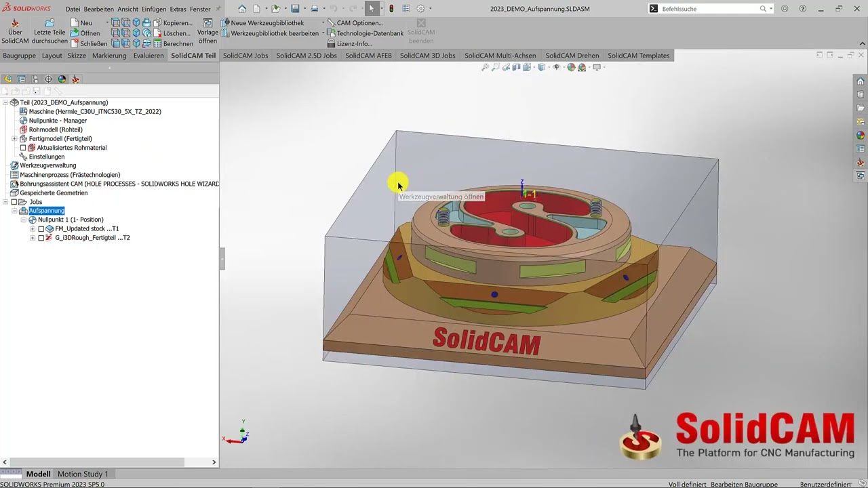
Task: Click view settings monitor icon in viewport
Action: (x=597, y=67)
